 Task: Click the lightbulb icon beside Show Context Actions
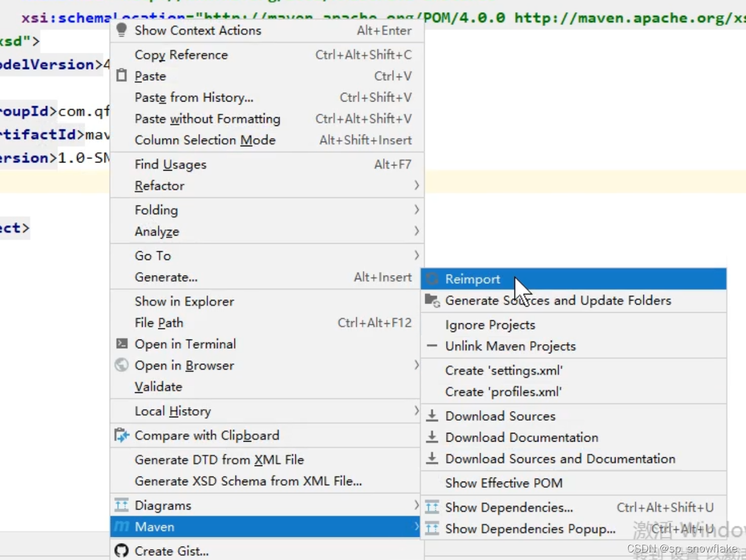(121, 30)
